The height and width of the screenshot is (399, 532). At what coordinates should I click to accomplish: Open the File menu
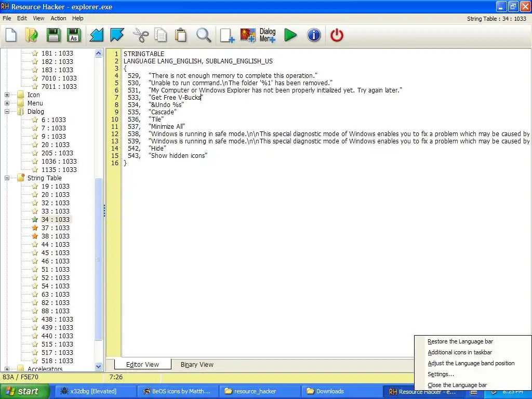pos(7,18)
